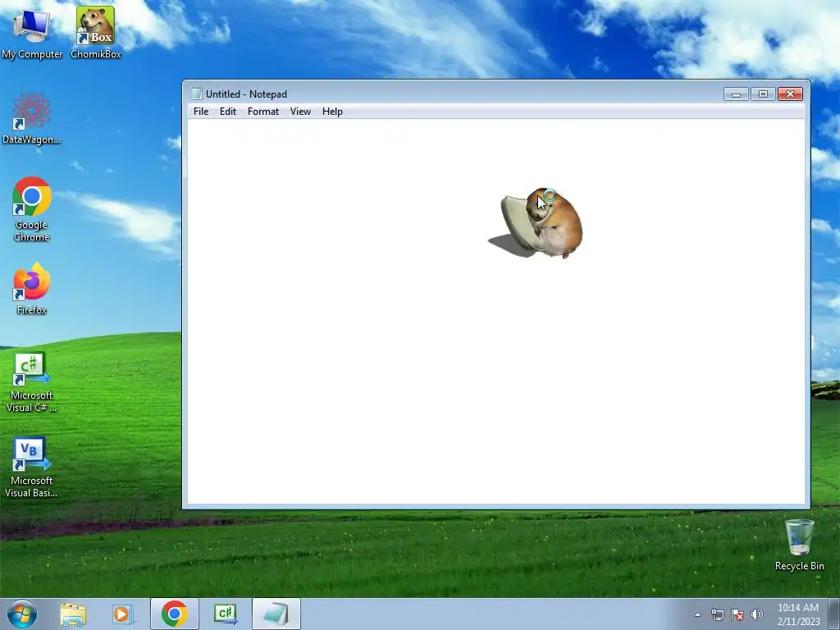Open the Format menu in Notepad
Viewport: 840px width, 630px height.
coord(263,112)
